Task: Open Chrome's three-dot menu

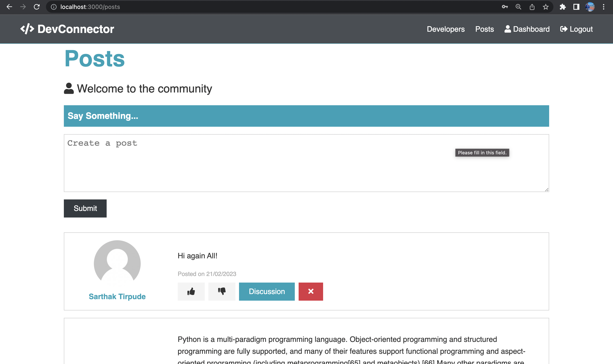Action: (604, 7)
